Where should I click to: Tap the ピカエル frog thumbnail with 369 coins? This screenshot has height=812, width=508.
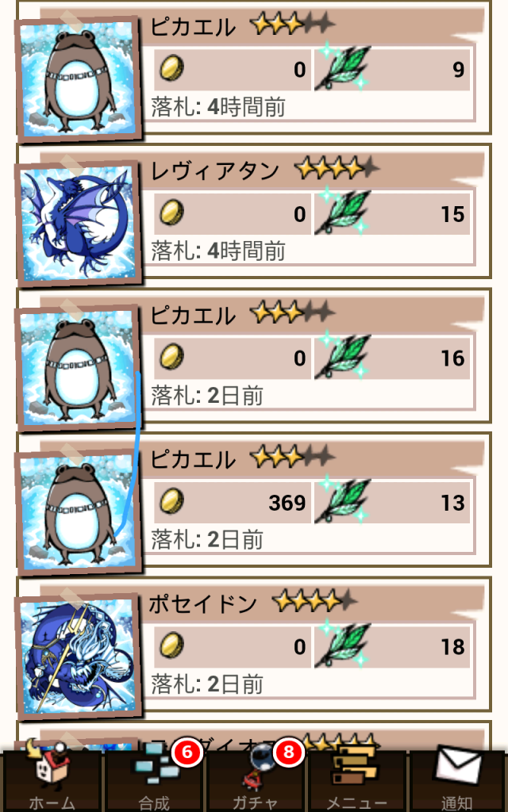[x=78, y=511]
